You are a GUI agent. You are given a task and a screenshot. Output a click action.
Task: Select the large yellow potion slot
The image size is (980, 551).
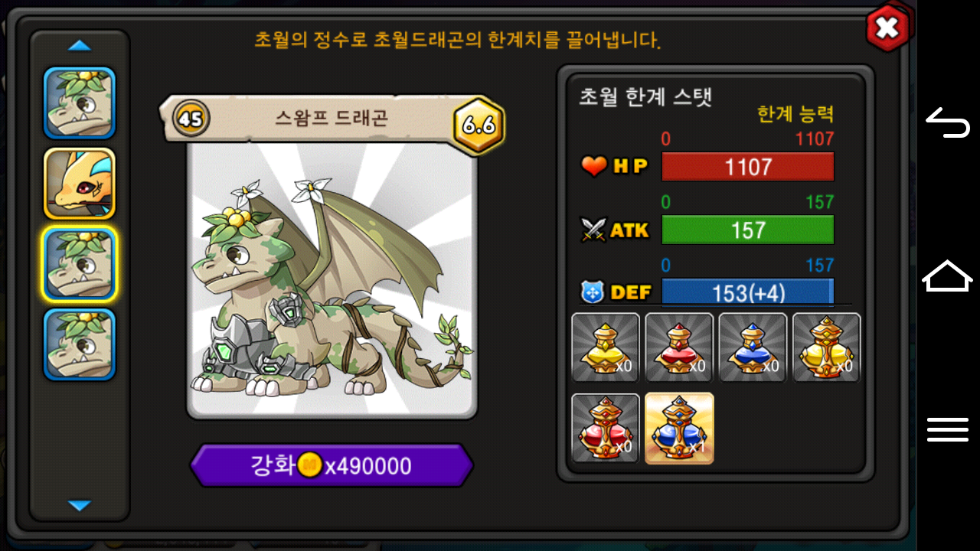click(826, 347)
